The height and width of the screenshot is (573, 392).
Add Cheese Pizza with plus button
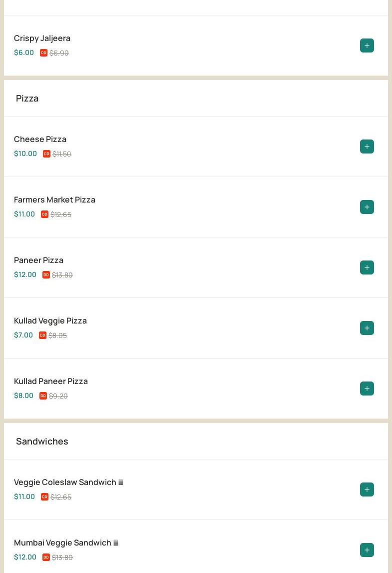coord(367,146)
